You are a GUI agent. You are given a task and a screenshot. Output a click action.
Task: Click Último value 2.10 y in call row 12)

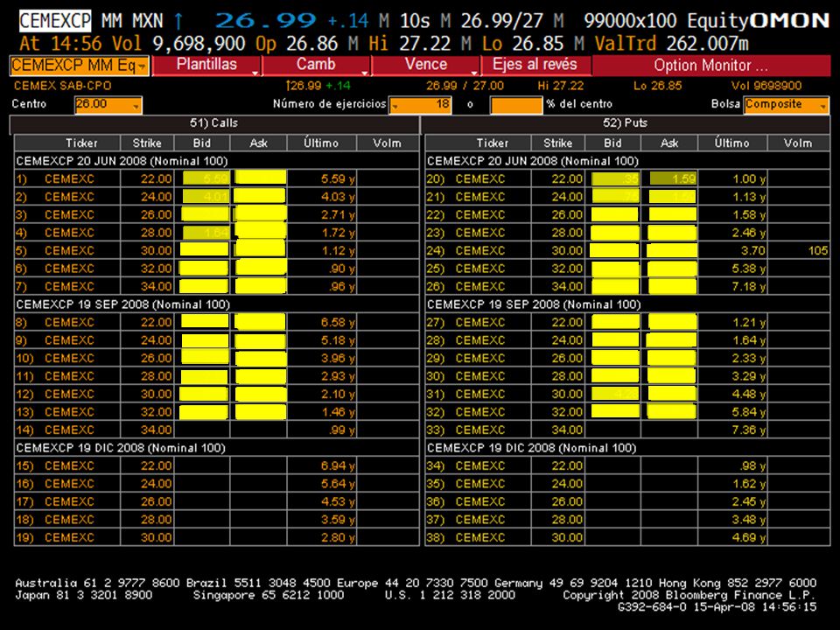point(338,395)
